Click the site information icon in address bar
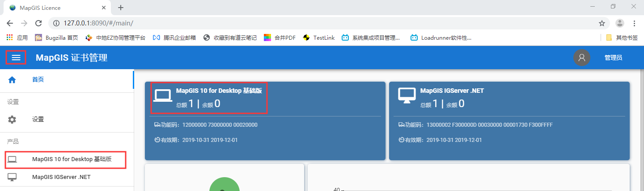The height and width of the screenshot is (191, 644). click(56, 23)
